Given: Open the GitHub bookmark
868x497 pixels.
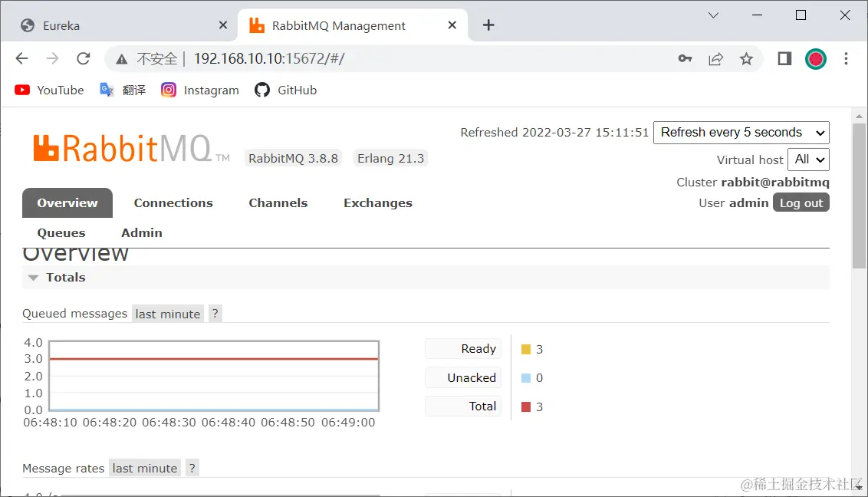Looking at the screenshot, I should [286, 91].
